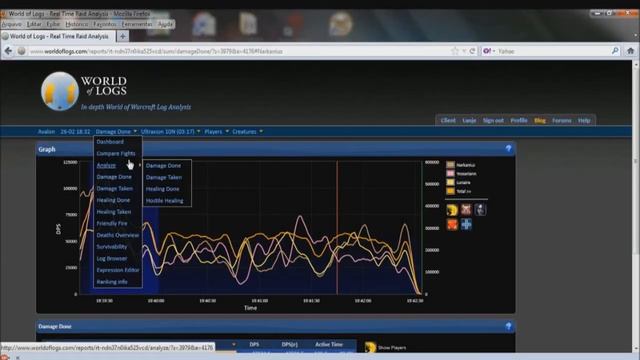The height and width of the screenshot is (360, 640).
Task: Select Friendly Fire from the dropdown list
Action: tap(112, 224)
